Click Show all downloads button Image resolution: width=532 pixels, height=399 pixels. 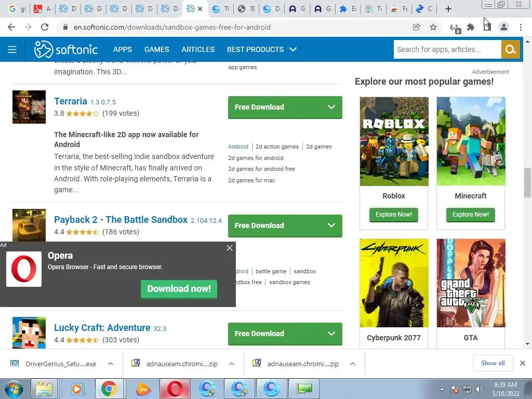pyautogui.click(x=493, y=363)
